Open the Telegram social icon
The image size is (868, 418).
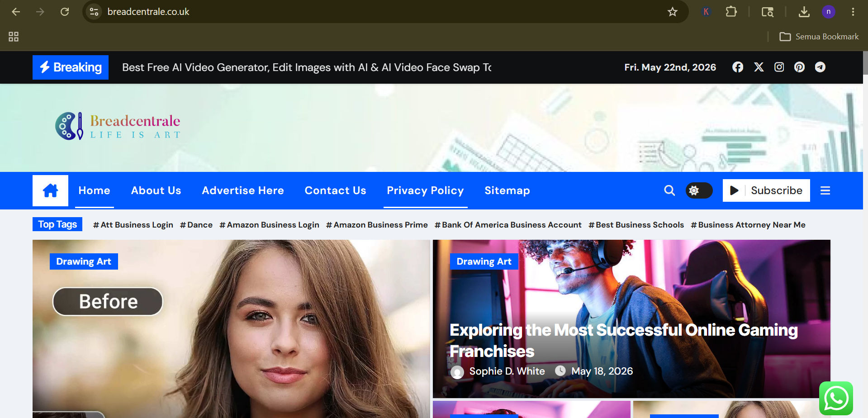pos(820,67)
